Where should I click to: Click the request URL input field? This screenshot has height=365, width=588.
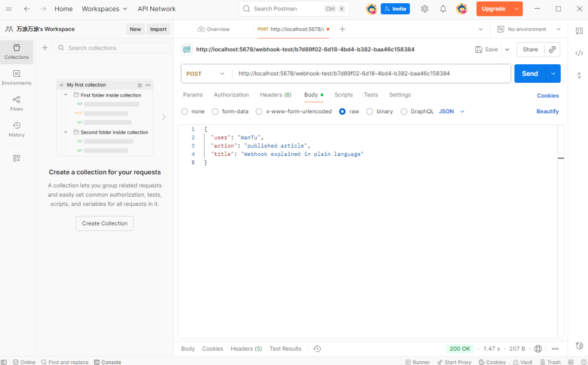pyautogui.click(x=370, y=74)
